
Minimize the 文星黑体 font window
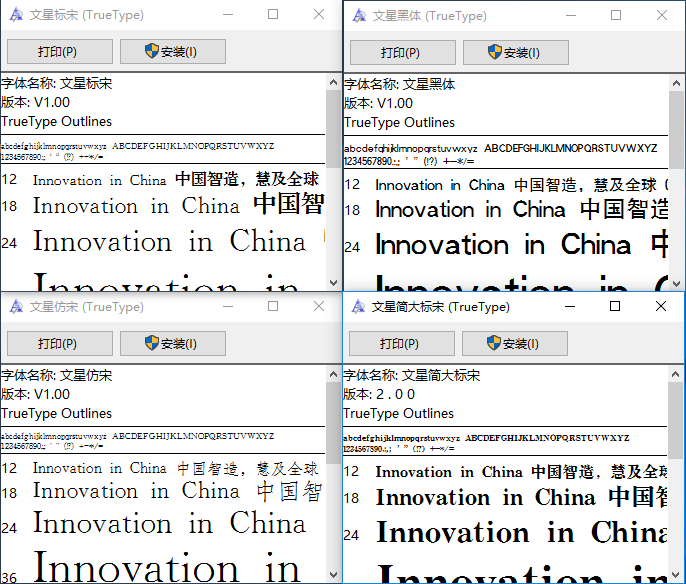[x=571, y=15]
